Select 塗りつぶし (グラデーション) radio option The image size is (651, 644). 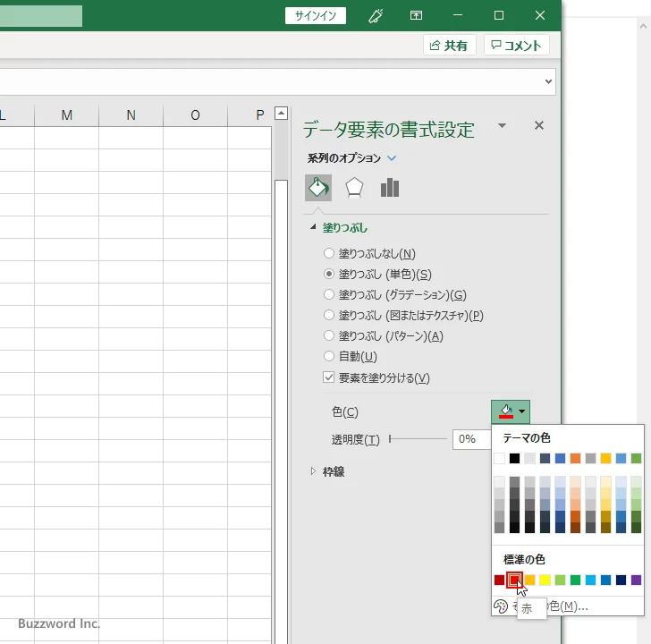(x=329, y=294)
